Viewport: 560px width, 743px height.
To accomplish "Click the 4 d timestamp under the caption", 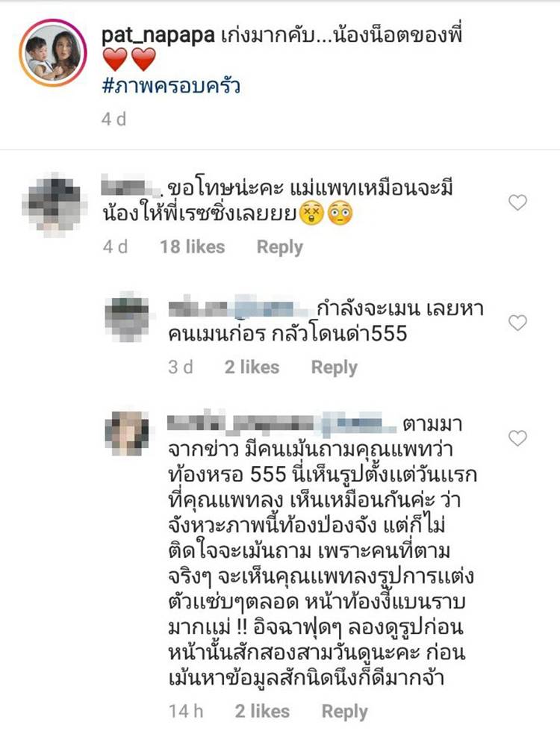I will click(114, 119).
